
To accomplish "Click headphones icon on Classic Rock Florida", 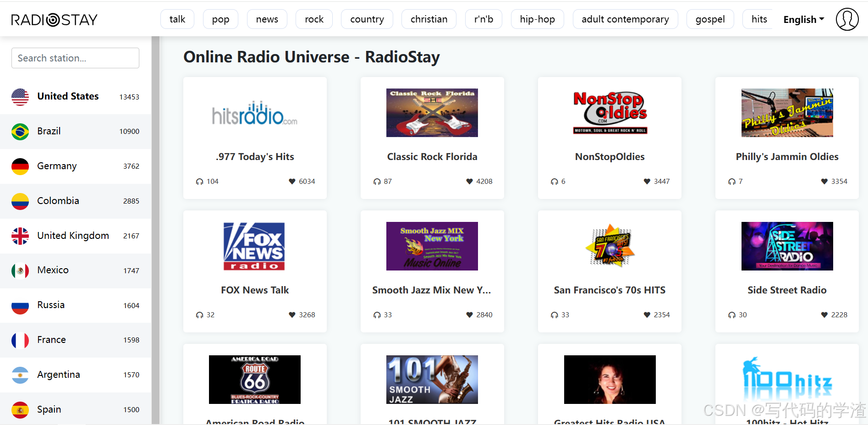I will point(377,182).
